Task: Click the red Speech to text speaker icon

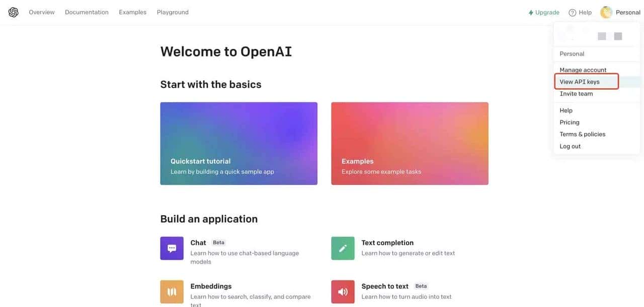Action: pos(343,291)
